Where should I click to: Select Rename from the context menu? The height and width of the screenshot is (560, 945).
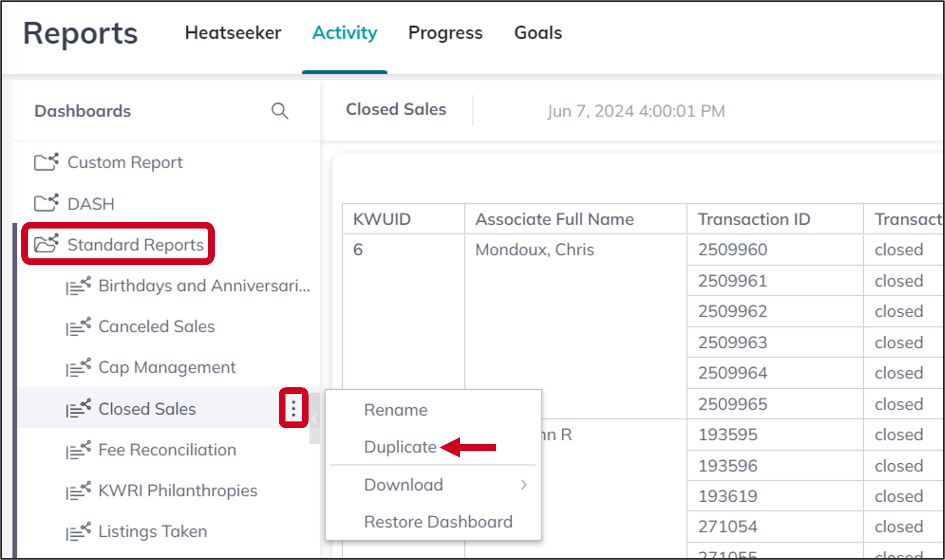395,409
